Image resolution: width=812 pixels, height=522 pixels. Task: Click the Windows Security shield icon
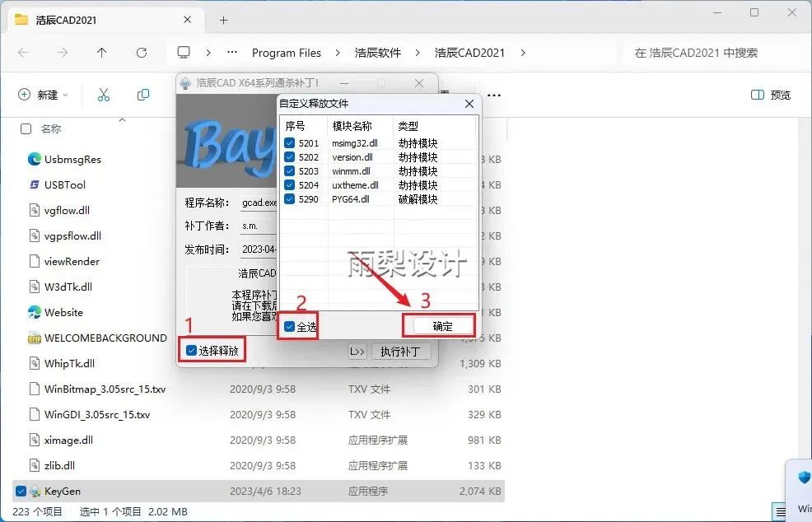(x=804, y=477)
